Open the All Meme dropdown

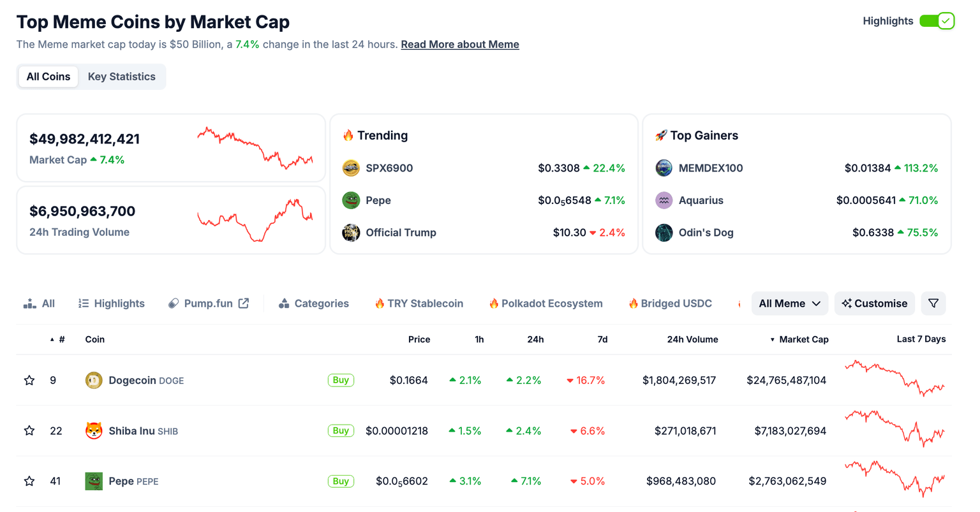pos(790,303)
